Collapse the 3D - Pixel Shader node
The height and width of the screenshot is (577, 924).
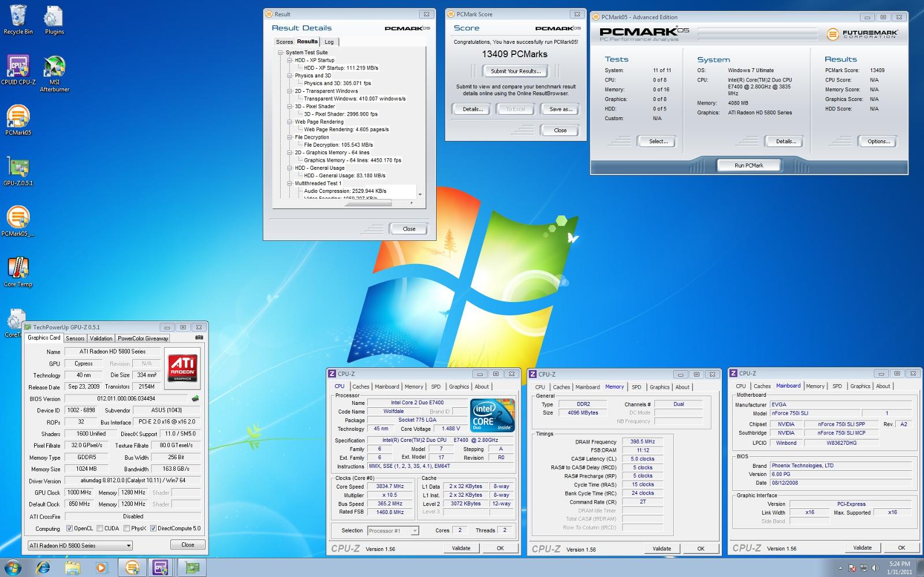coord(290,106)
